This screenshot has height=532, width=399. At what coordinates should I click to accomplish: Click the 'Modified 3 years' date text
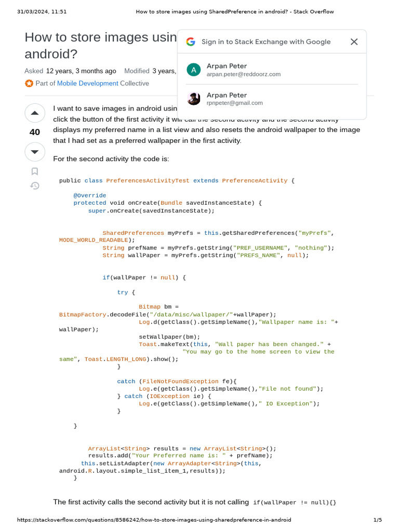pyautogui.click(x=150, y=71)
